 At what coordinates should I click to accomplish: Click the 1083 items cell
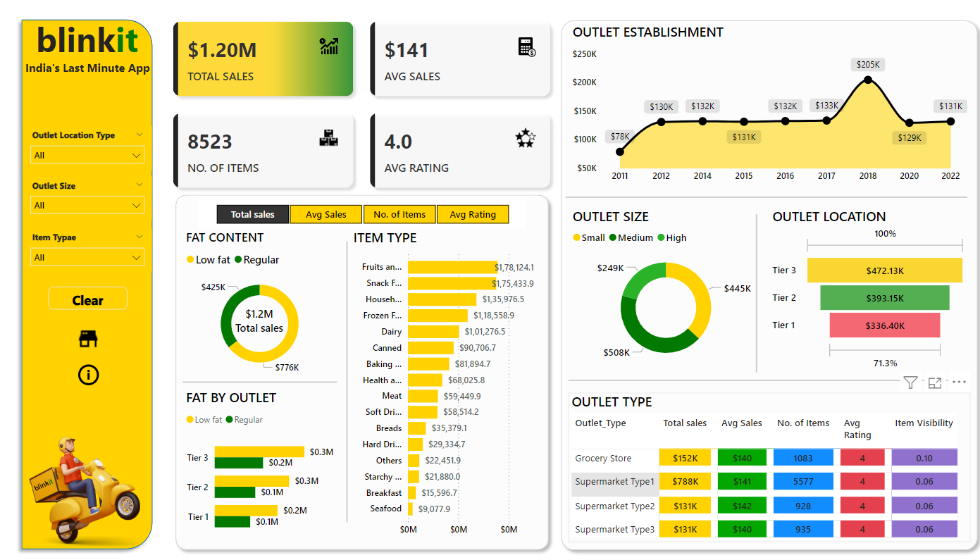[x=803, y=458]
